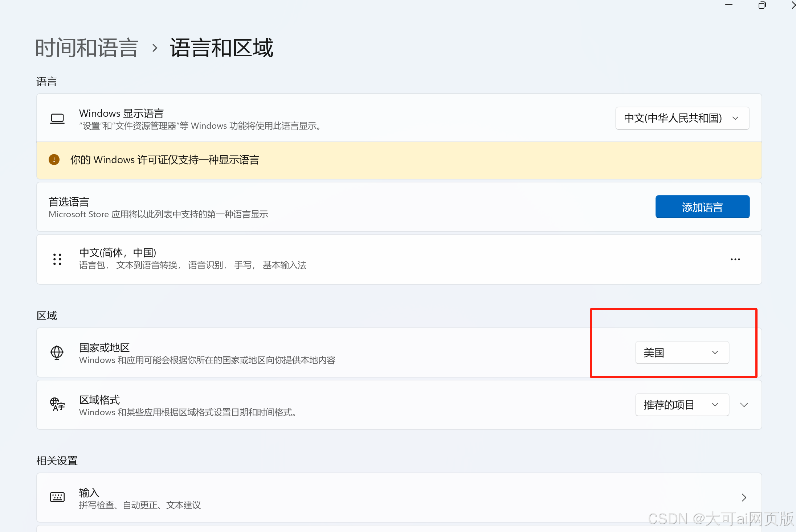
Task: Click the 首选语言 section card
Action: pyautogui.click(x=327, y=207)
